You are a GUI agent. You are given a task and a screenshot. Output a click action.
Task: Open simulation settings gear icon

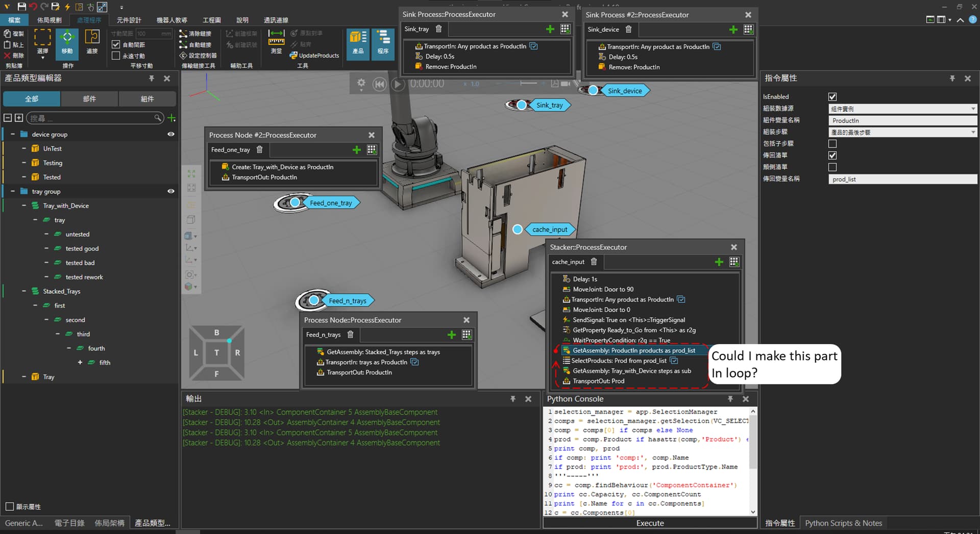(x=361, y=83)
